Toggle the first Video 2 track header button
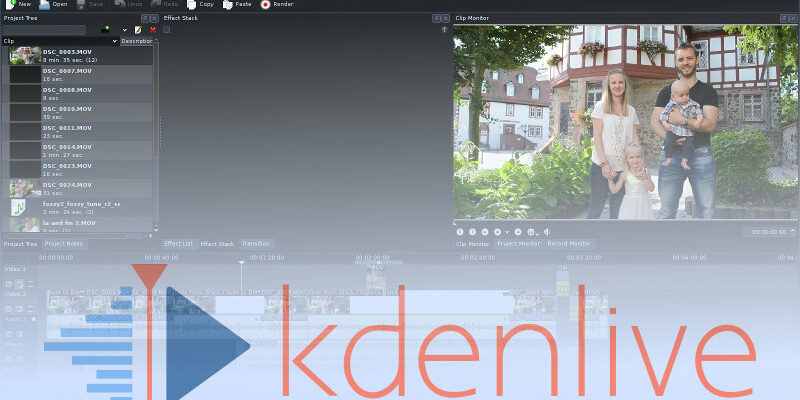 tap(8, 309)
